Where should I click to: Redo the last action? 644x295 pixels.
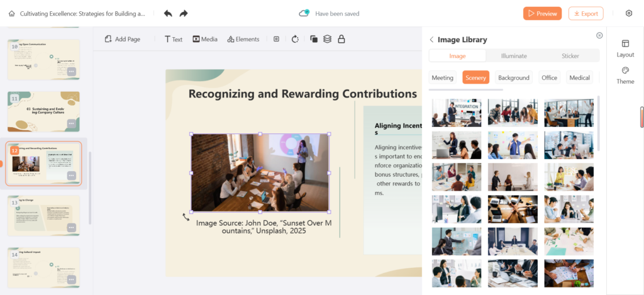(184, 13)
